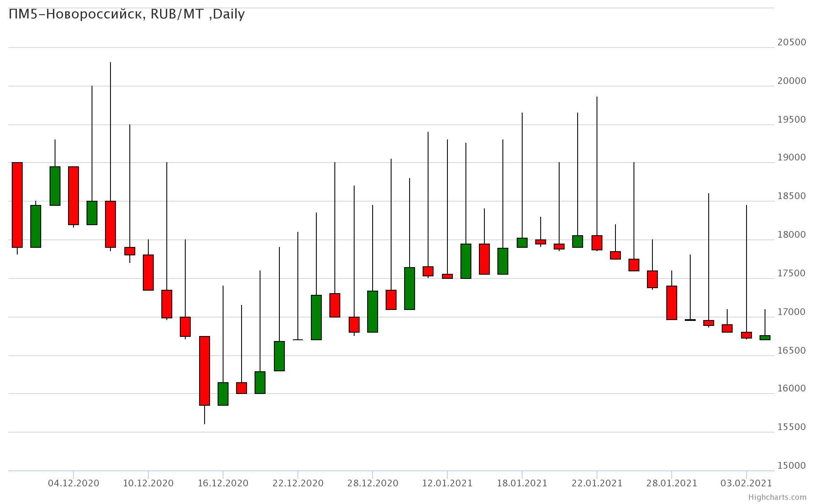Click the 04.12.2020 date axis label
This screenshot has width=815, height=504.
74,483
